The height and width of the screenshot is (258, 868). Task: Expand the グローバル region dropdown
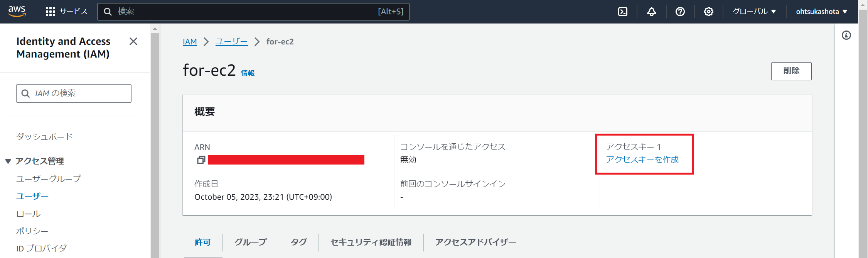click(x=754, y=12)
